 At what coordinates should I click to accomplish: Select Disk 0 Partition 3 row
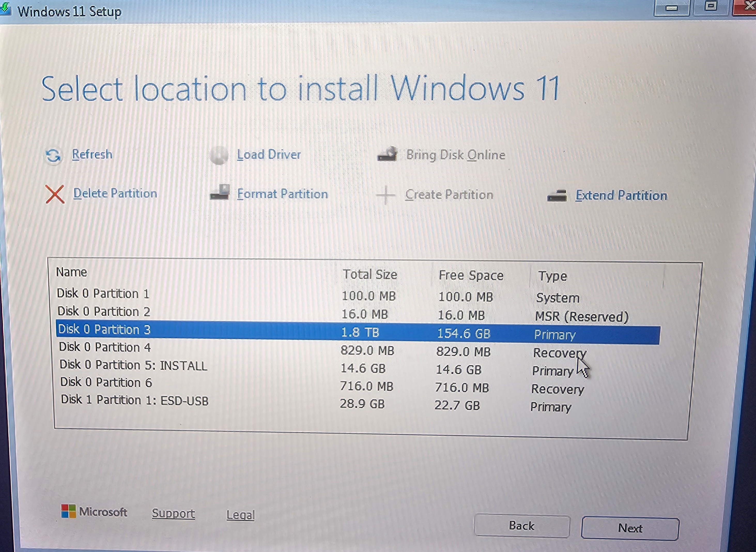358,332
